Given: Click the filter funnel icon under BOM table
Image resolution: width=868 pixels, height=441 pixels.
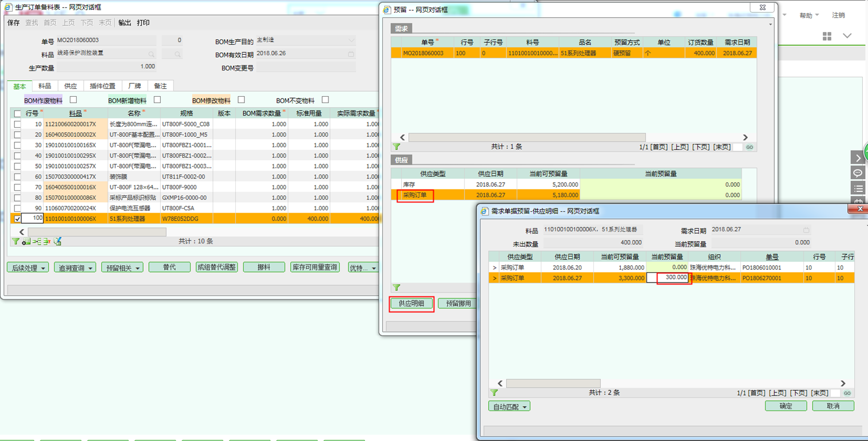Looking at the screenshot, I should click(x=15, y=242).
